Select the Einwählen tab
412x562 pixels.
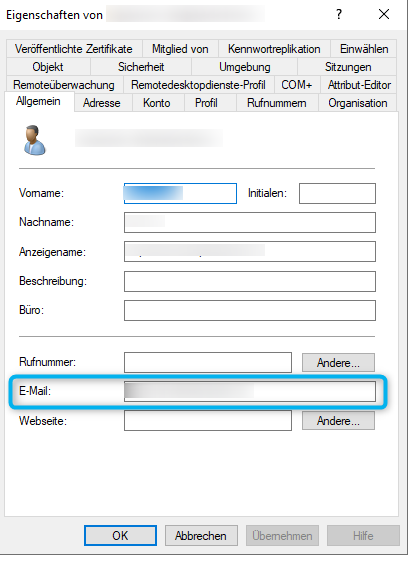click(x=364, y=49)
